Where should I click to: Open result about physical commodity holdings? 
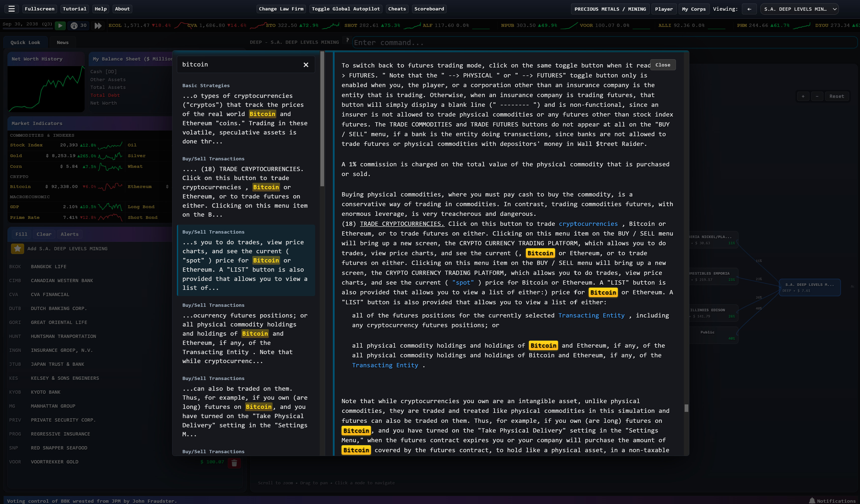point(246,334)
